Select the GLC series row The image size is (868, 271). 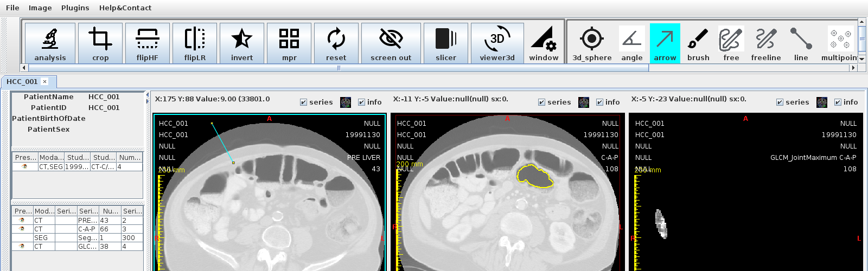pyautogui.click(x=78, y=247)
